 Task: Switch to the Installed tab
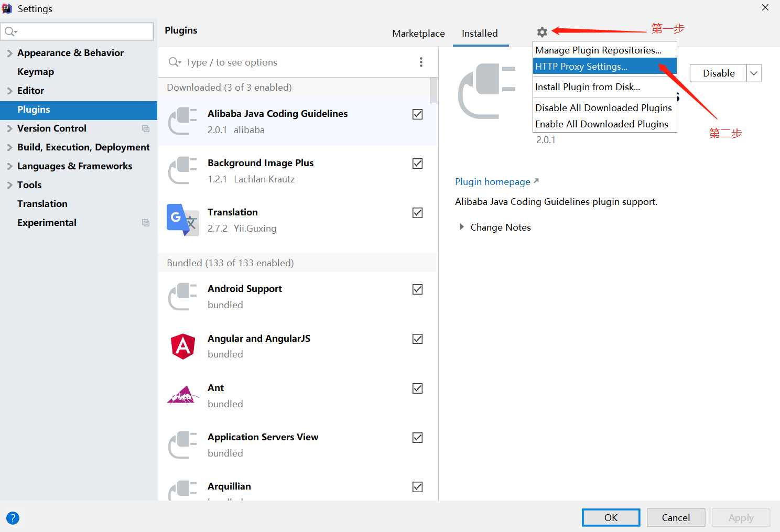(x=480, y=34)
